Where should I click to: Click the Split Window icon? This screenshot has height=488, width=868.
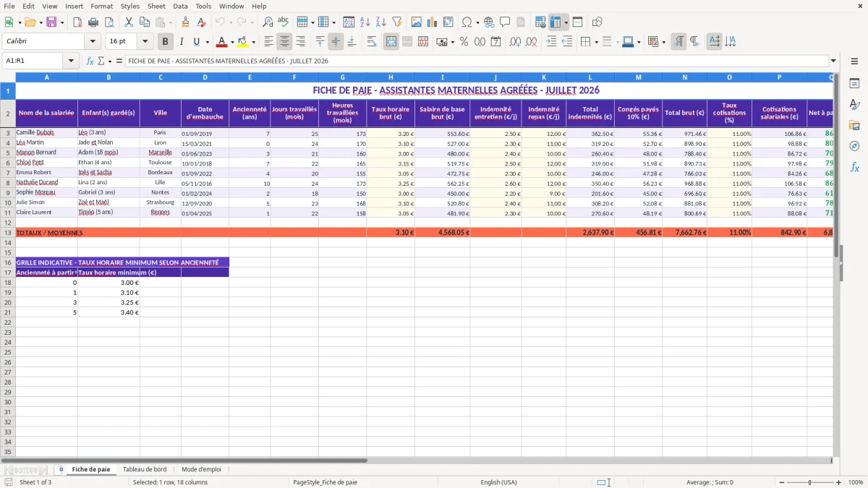click(x=577, y=22)
